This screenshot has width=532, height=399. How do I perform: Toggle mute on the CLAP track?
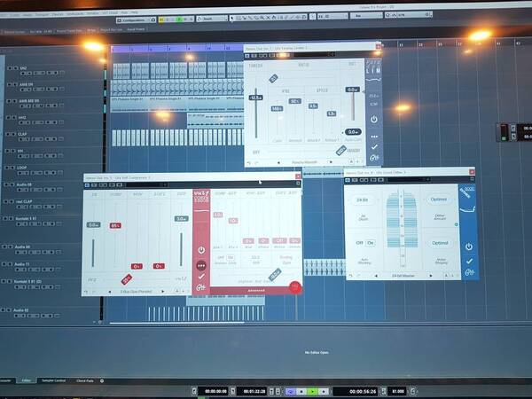pos(9,134)
